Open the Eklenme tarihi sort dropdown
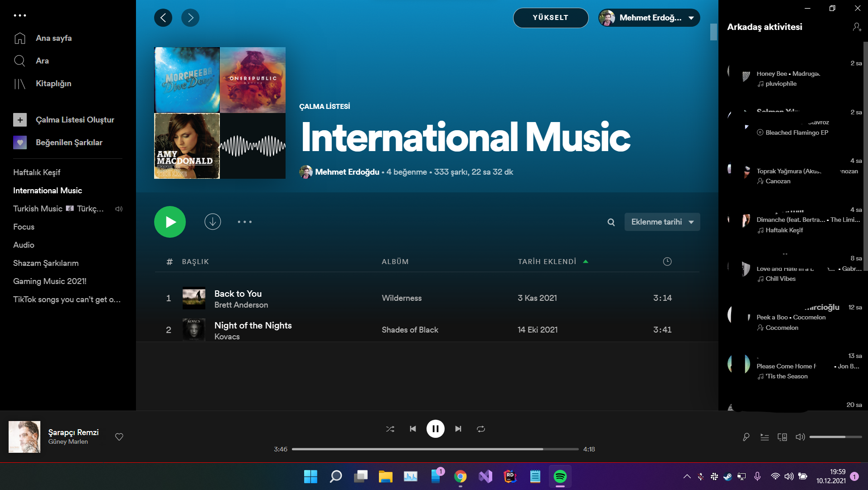 (x=662, y=222)
